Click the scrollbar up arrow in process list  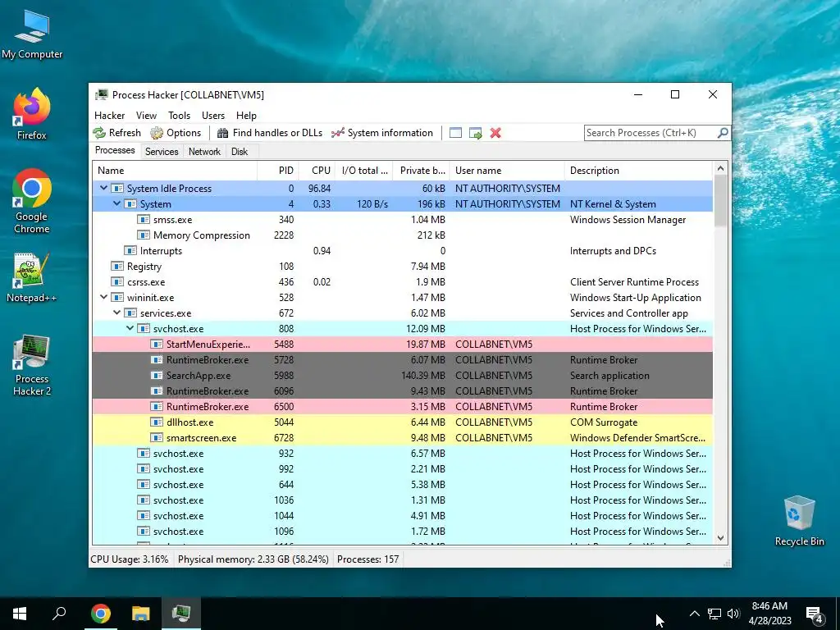pyautogui.click(x=720, y=168)
